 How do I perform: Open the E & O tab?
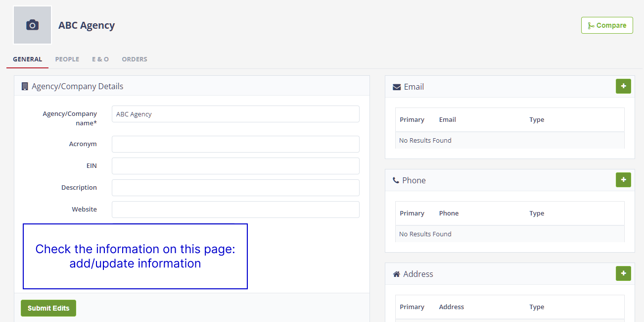100,59
